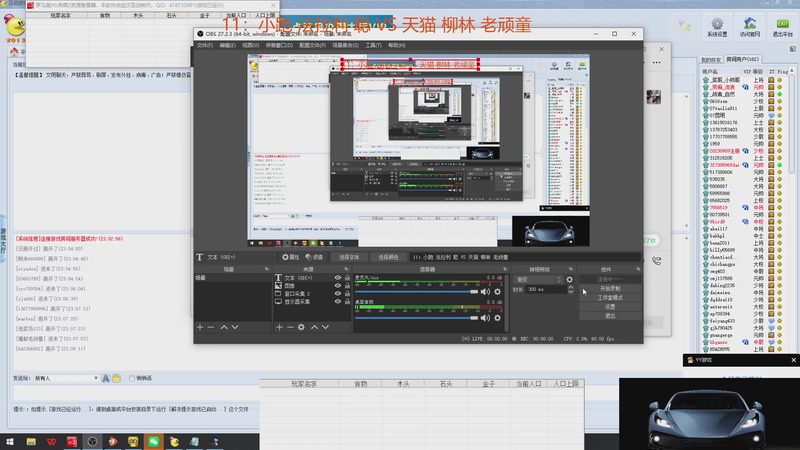800x450 pixels.
Task: Toggle visibility of 显示器采集 source
Action: pos(338,302)
